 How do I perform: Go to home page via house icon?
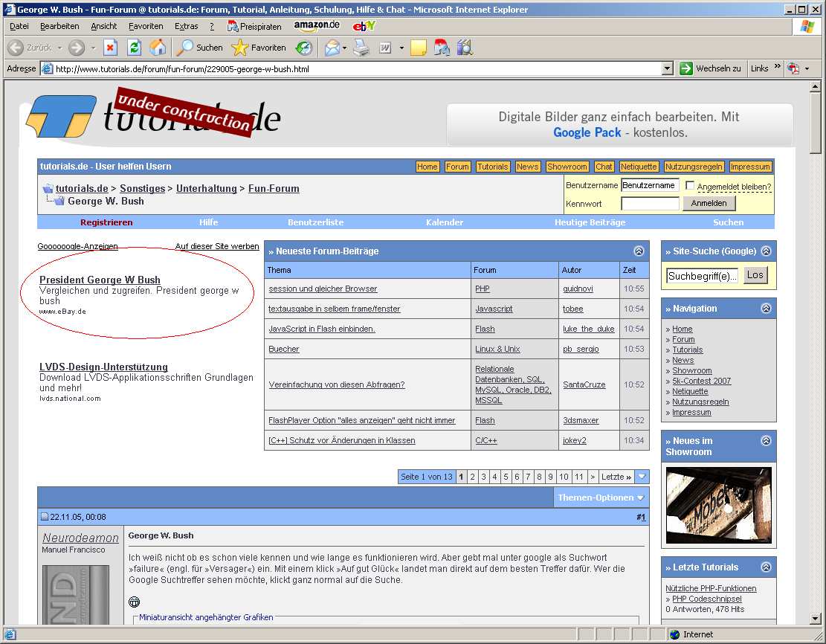(158, 48)
